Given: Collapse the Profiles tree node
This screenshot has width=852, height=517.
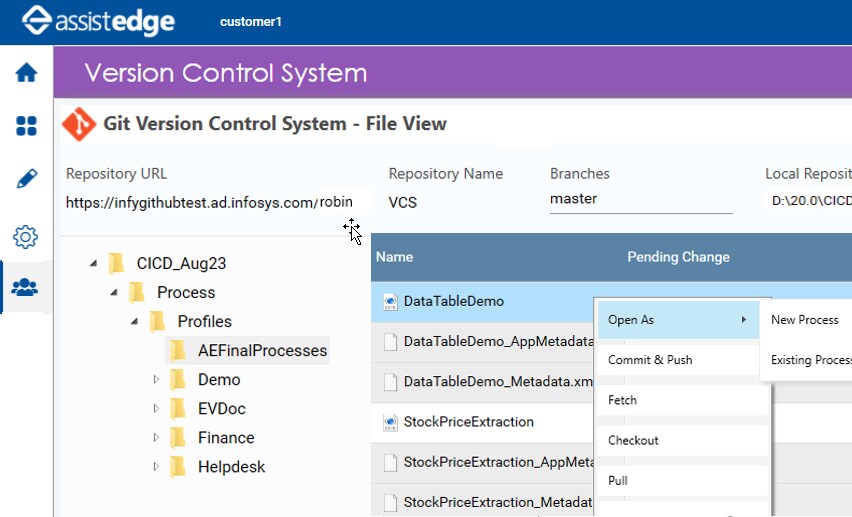Looking at the screenshot, I should [135, 321].
